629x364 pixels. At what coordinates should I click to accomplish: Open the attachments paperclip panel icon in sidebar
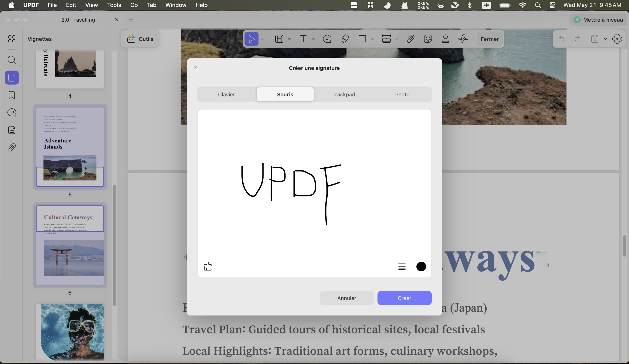12,147
